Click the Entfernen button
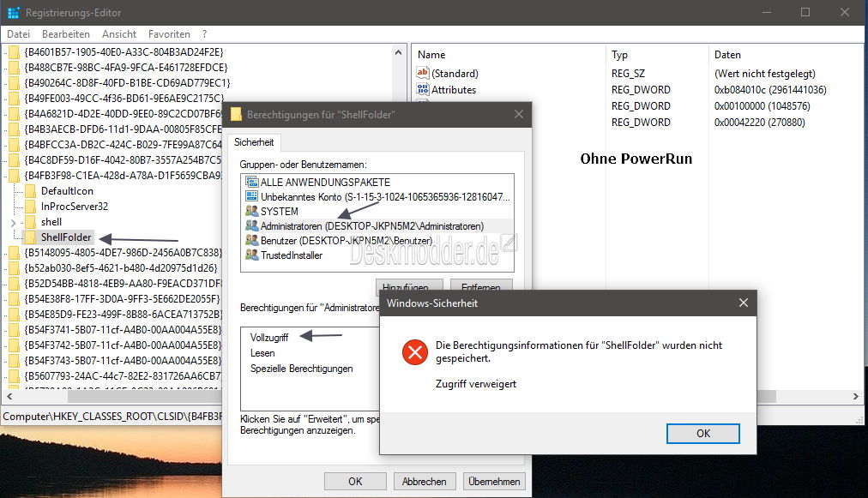Viewport: 868px width, 498px height. click(x=480, y=285)
